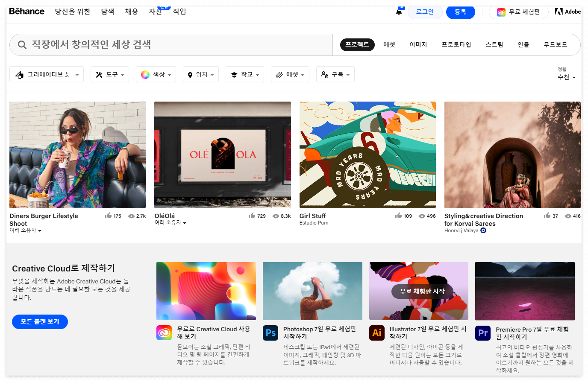Click the search magnifier icon
The image size is (588, 382).
tap(22, 44)
